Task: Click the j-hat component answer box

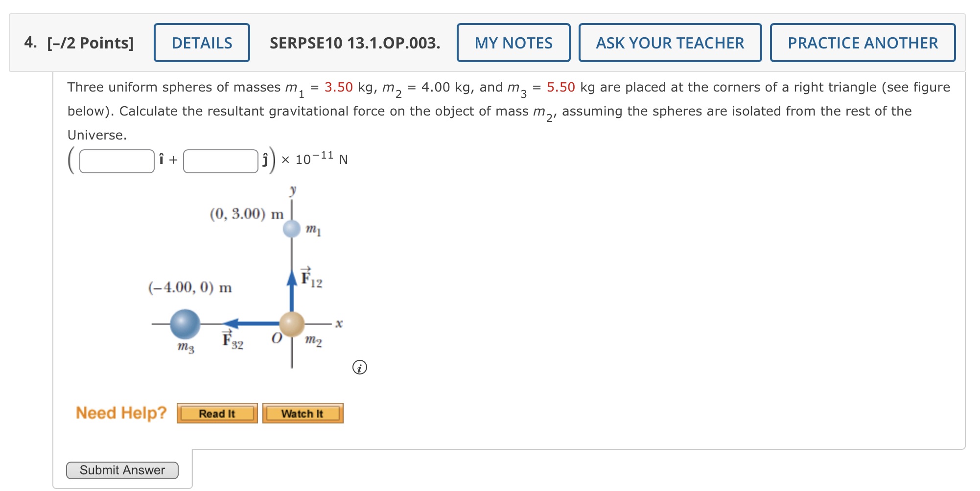Action: pos(221,162)
